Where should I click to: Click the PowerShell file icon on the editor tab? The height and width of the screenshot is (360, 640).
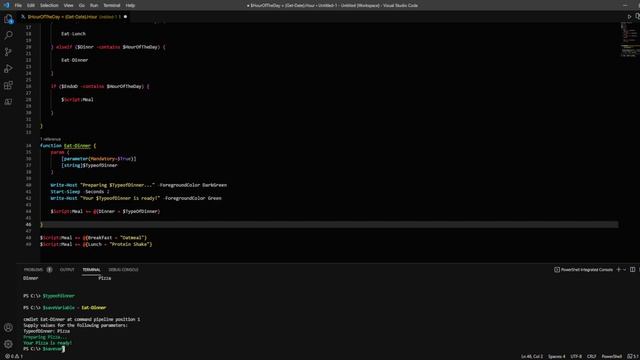(x=23, y=17)
